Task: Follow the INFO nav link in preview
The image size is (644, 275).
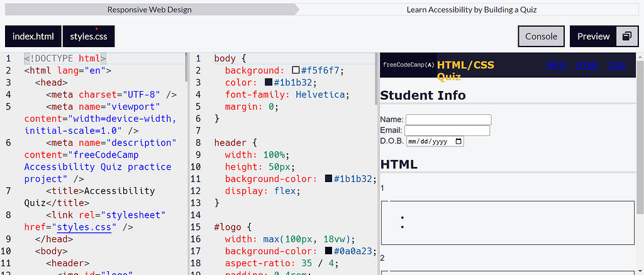Action: click(556, 65)
